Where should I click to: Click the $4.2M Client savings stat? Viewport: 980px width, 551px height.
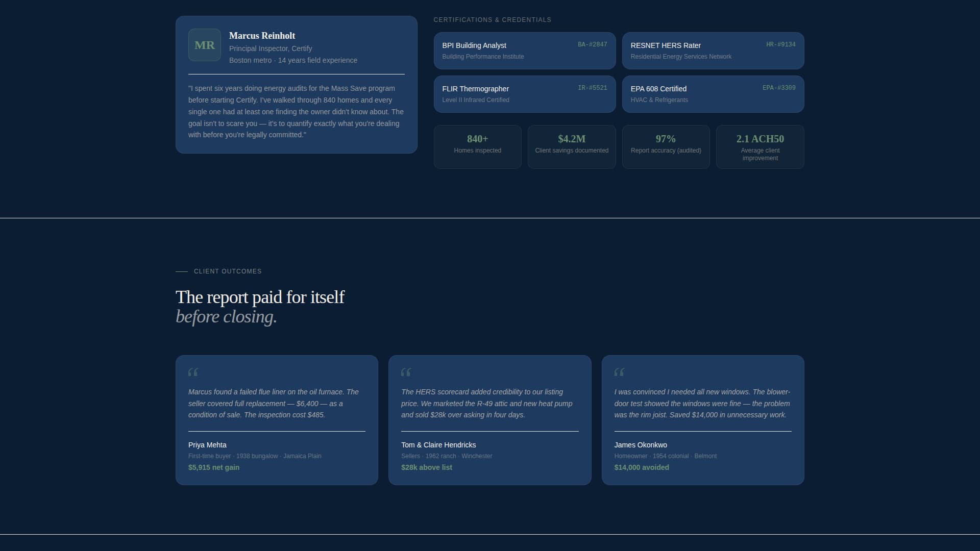(572, 147)
